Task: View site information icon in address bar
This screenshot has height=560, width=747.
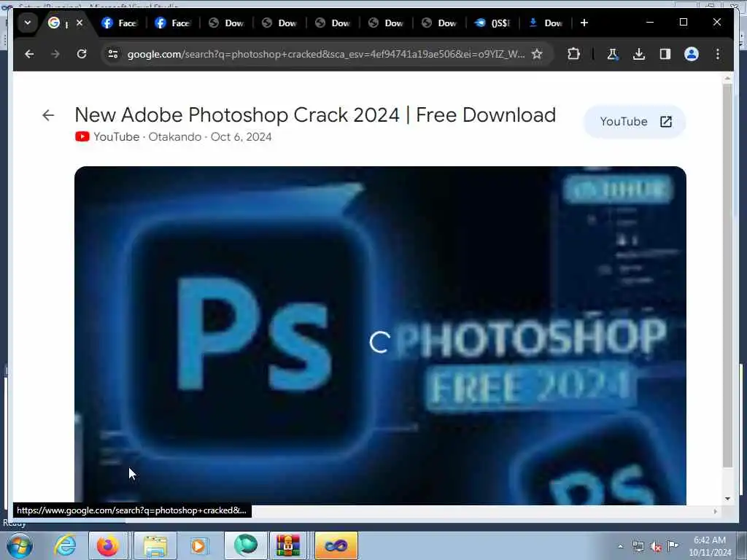Action: point(113,54)
